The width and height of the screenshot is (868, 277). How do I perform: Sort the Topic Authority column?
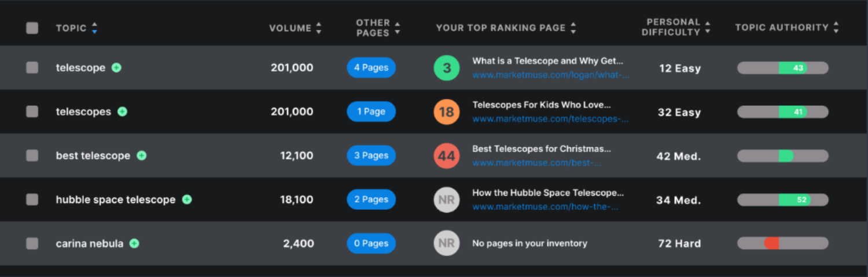point(836,28)
